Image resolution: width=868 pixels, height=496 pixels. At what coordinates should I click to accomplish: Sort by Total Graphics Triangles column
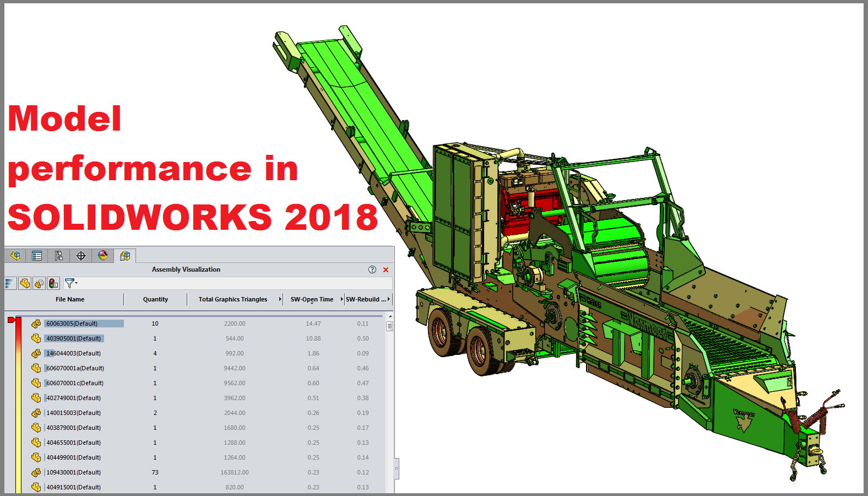tap(232, 299)
